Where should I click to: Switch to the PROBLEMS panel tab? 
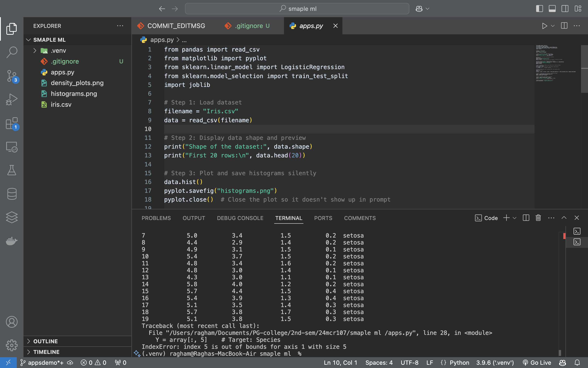click(x=156, y=218)
